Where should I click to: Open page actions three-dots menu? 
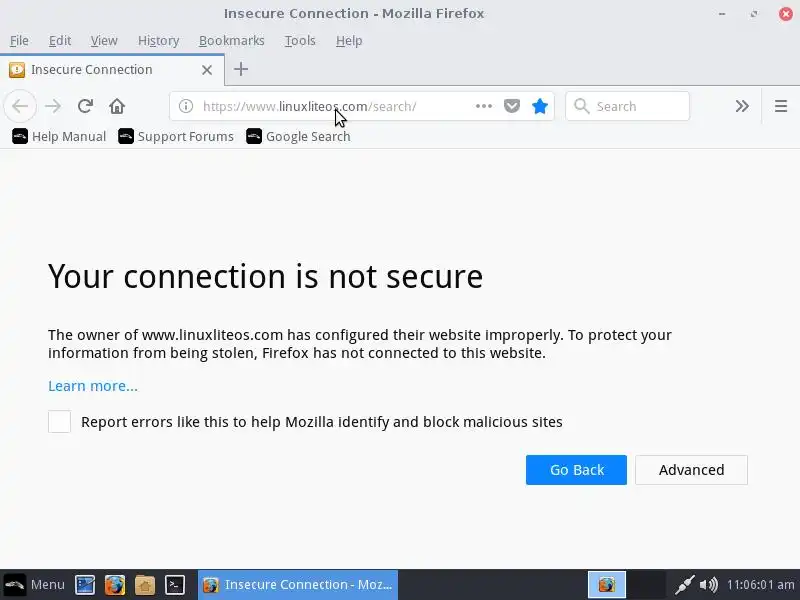[x=484, y=106]
